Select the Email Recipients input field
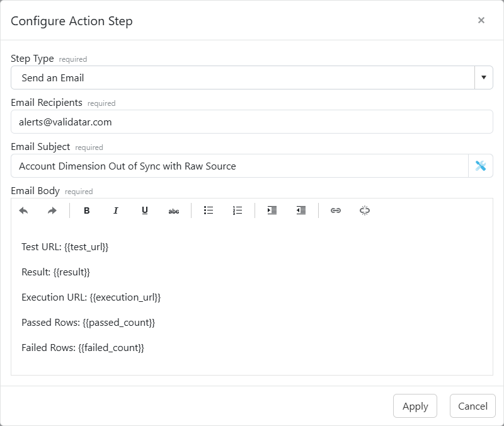The width and height of the screenshot is (504, 426). tap(252, 122)
